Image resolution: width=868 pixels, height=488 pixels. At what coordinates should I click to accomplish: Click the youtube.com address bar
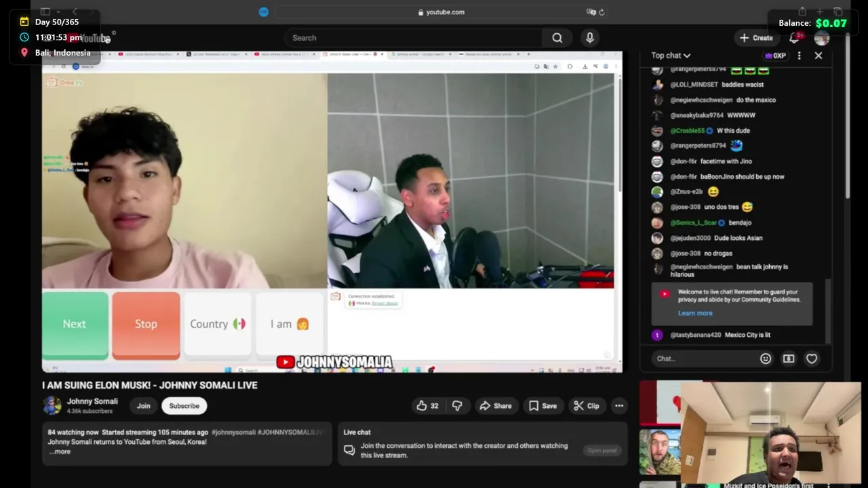[441, 12]
